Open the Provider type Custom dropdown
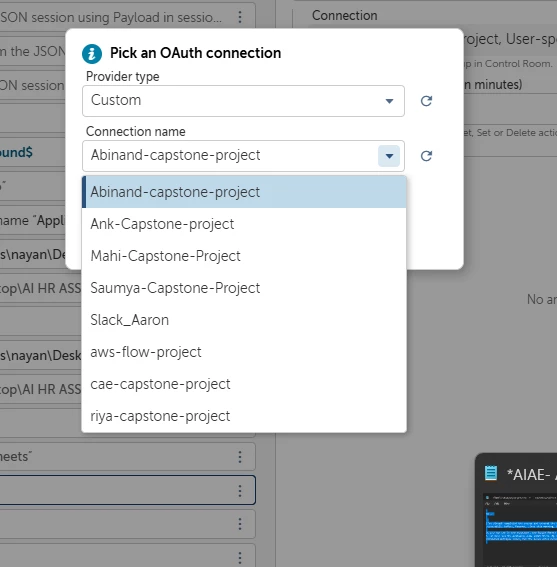 coord(243,101)
